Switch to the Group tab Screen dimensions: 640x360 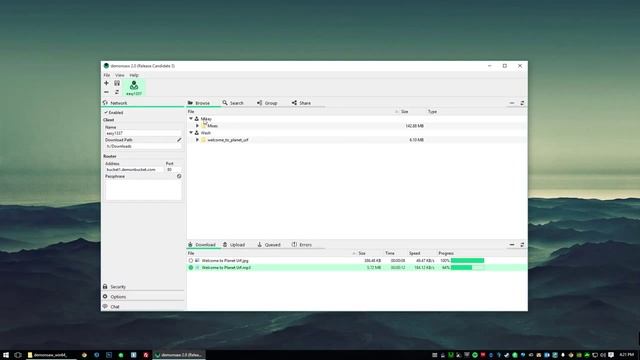(267, 103)
